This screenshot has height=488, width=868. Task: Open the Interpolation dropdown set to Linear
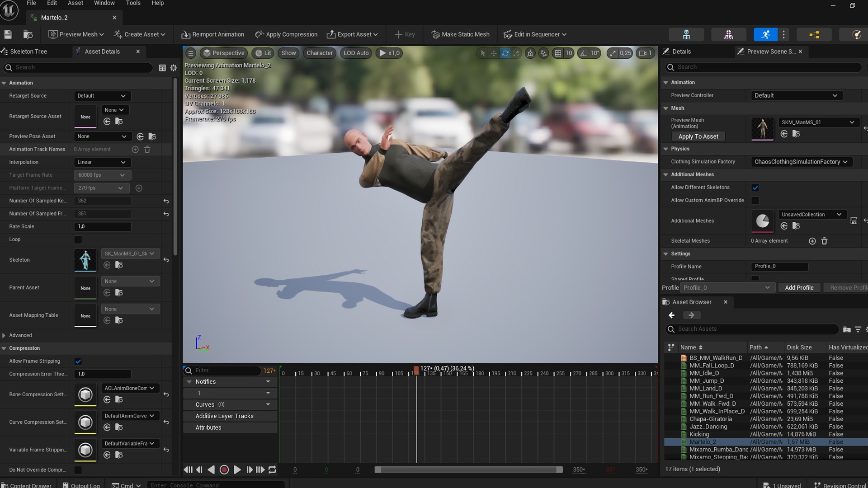coord(102,162)
